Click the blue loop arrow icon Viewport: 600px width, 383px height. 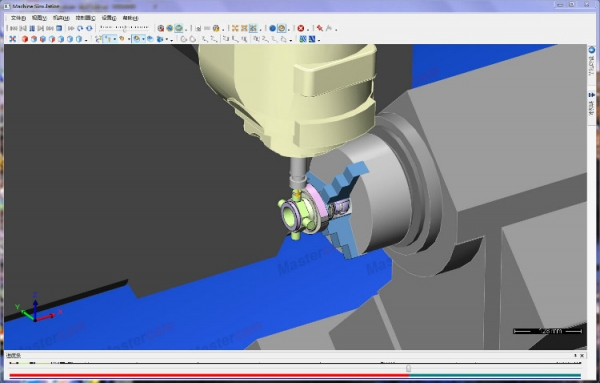[80, 28]
